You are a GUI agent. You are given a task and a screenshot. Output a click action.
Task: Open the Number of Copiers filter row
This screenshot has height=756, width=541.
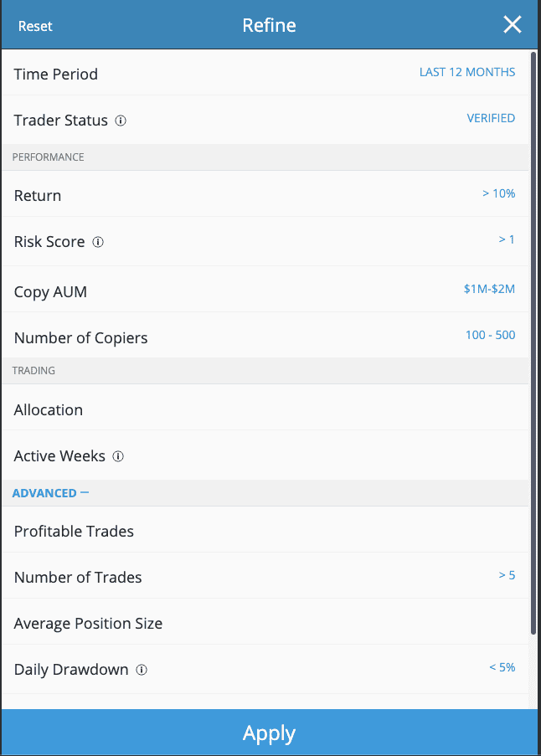pos(265,336)
